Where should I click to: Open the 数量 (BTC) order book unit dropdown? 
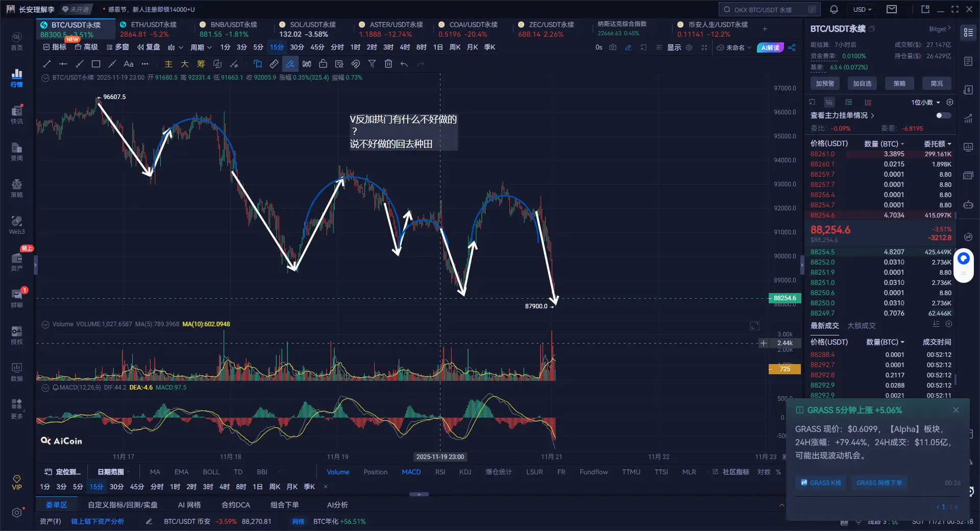click(x=884, y=143)
